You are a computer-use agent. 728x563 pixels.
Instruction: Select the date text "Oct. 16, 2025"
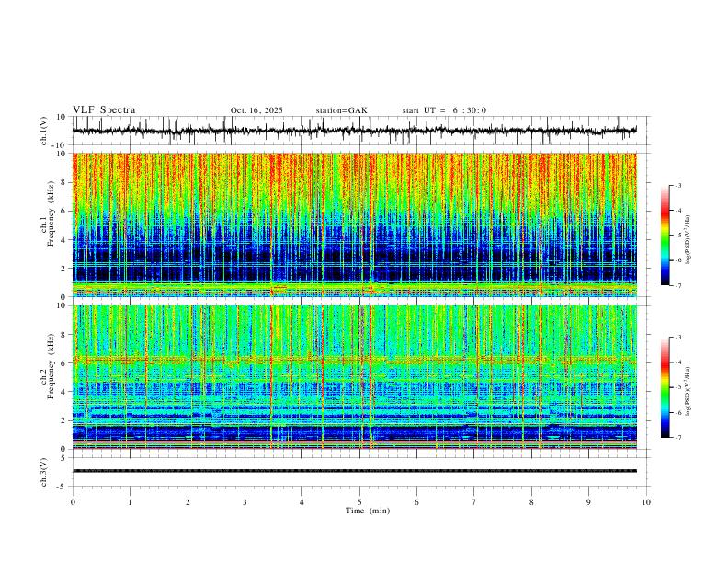(256, 110)
